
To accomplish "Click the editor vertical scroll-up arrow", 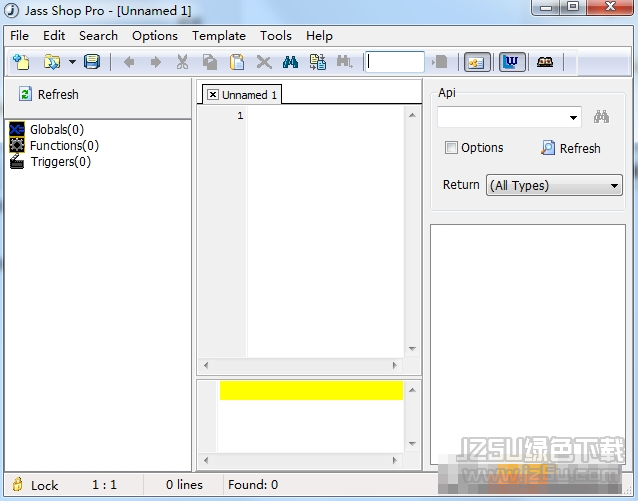I will click(x=412, y=115).
